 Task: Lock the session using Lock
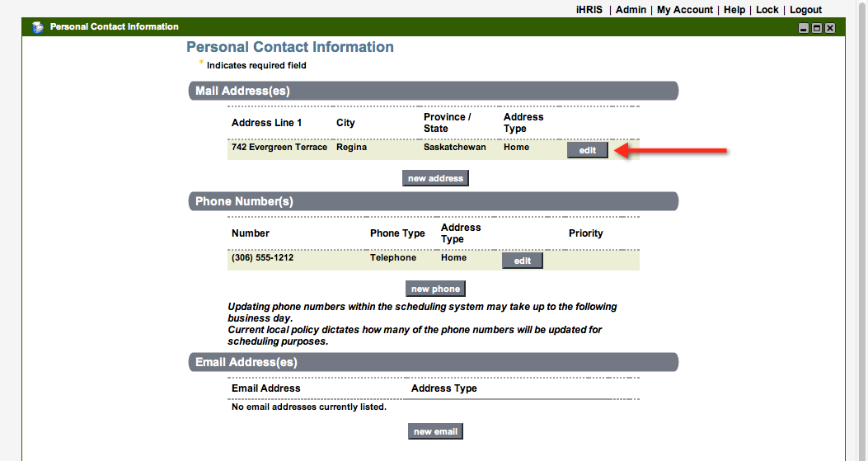[x=767, y=10]
